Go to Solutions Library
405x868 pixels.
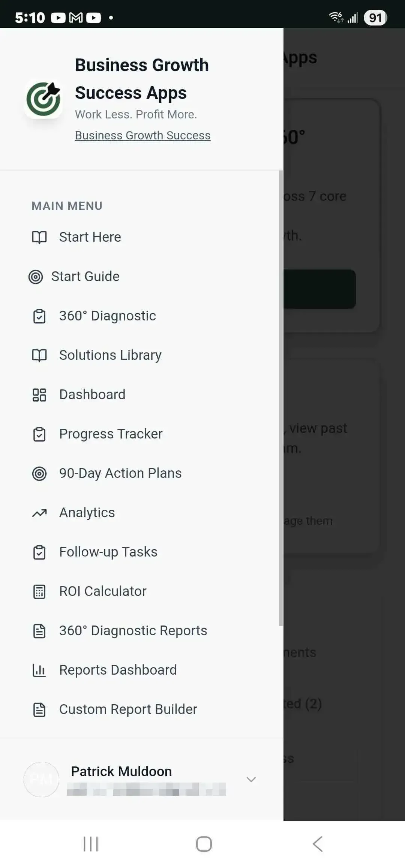(x=110, y=355)
